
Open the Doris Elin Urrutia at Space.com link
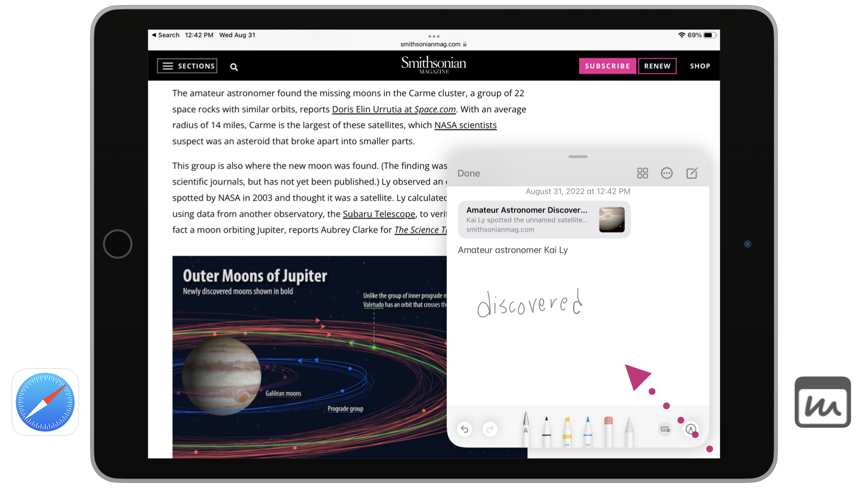pyautogui.click(x=394, y=109)
